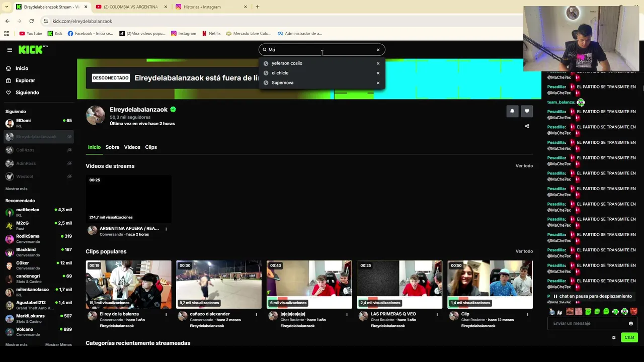This screenshot has width=644, height=362.
Task: Click 'Ver todo' for Clips populares
Action: [x=524, y=251]
